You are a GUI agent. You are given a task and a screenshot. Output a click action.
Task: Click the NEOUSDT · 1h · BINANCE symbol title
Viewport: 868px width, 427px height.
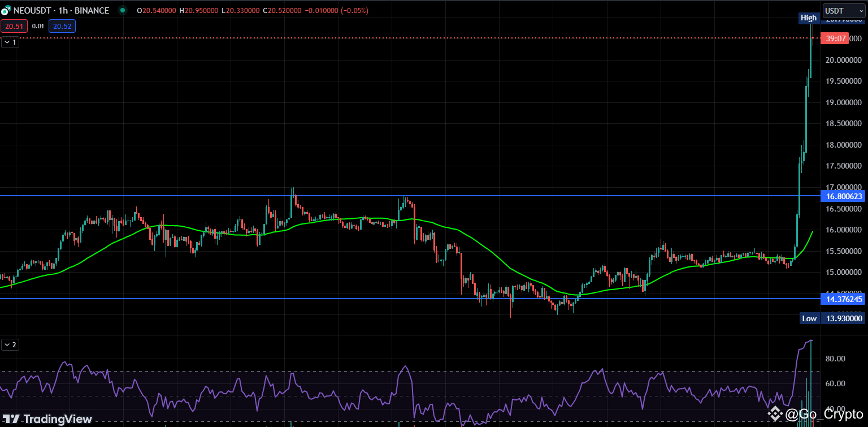pyautogui.click(x=61, y=10)
